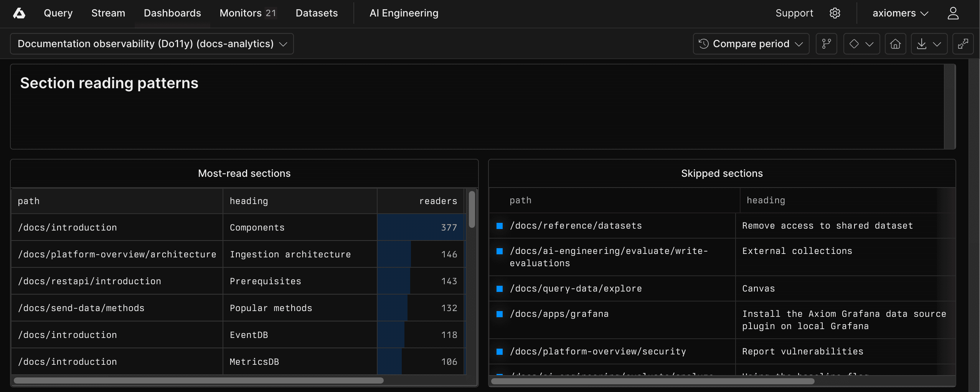Click the 118 readers cell

tap(421, 335)
